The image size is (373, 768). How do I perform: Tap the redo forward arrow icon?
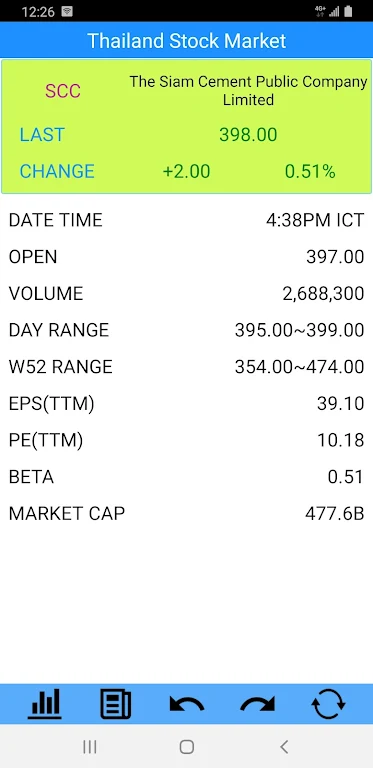pos(257,704)
